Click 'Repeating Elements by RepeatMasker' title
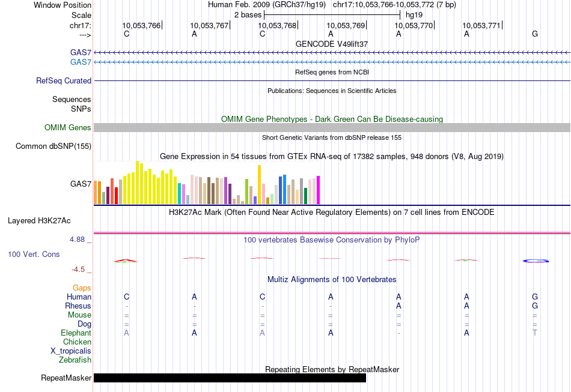Screen dimensions: 571x392 332,369
